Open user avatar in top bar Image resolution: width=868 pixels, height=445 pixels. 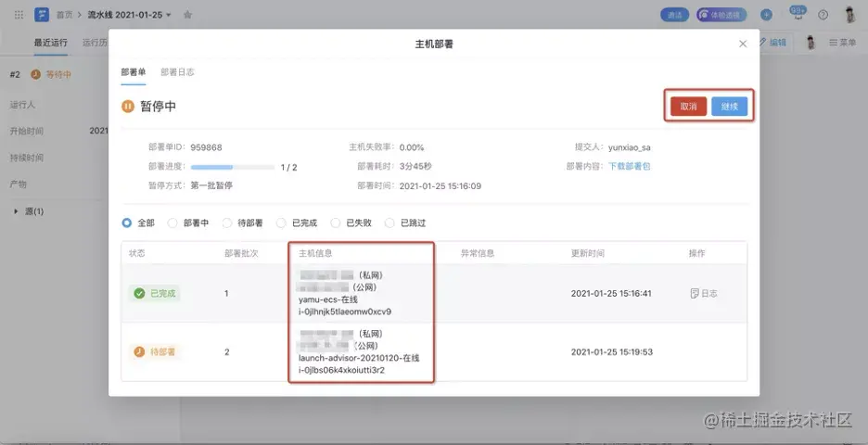[x=850, y=15]
